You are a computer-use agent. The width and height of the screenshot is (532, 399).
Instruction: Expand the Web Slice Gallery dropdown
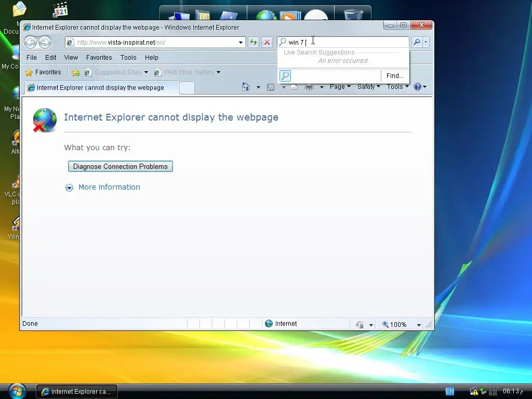click(x=219, y=72)
